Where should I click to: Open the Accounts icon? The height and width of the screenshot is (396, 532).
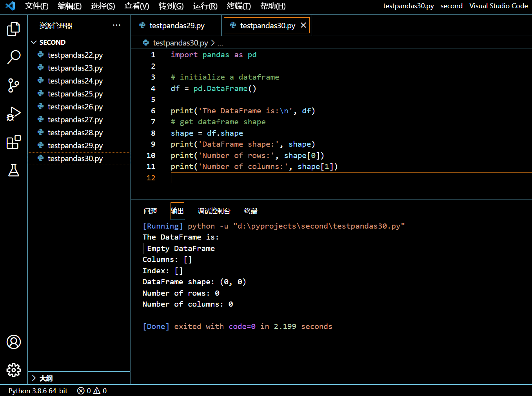14,342
